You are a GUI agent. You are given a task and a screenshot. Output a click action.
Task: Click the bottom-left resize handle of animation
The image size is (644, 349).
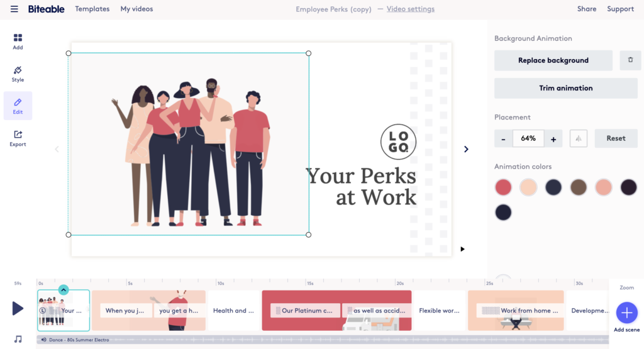point(69,235)
